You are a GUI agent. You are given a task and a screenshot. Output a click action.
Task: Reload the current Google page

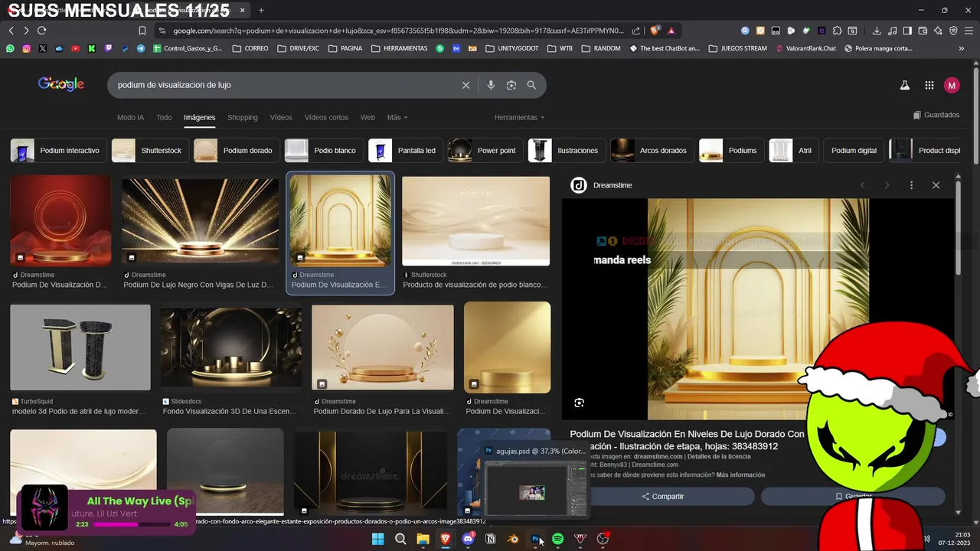pos(41,31)
